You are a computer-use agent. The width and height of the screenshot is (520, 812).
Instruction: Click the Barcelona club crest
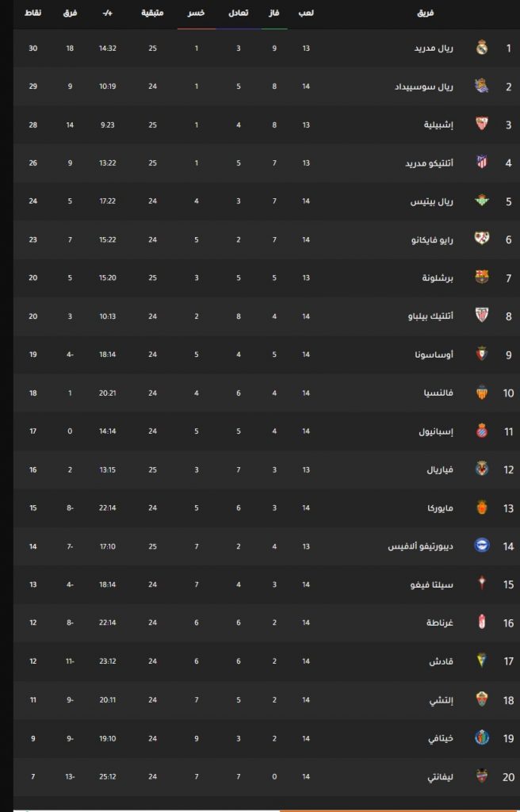[482, 278]
